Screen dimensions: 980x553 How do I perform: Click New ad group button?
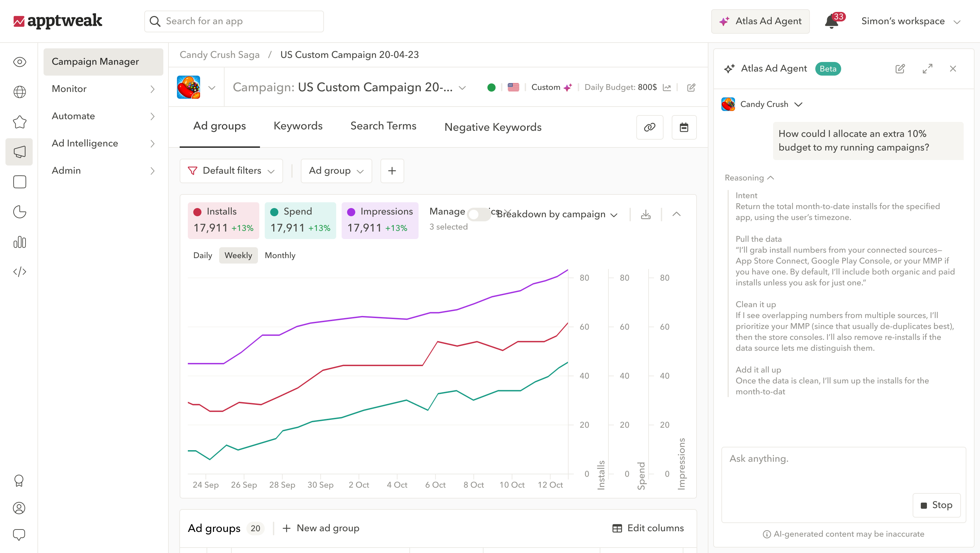[x=321, y=528]
